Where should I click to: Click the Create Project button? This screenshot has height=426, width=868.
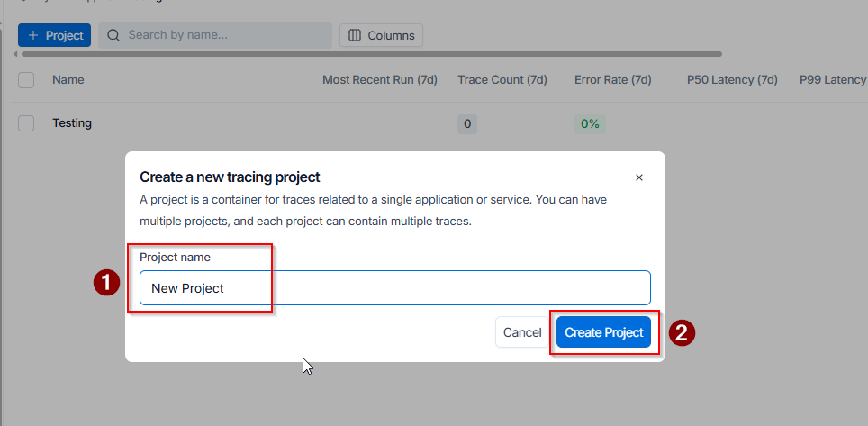[604, 332]
